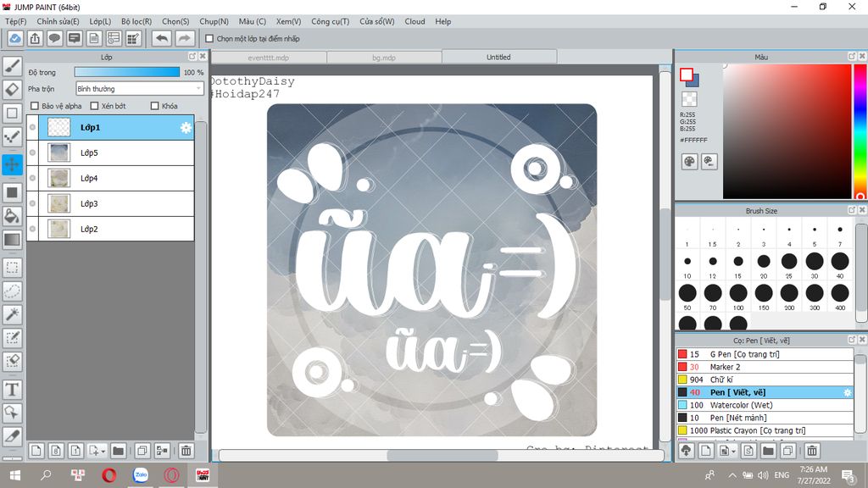Screen dimensions: 868x488
Task: Click the foreground color swatch
Action: 687,75
